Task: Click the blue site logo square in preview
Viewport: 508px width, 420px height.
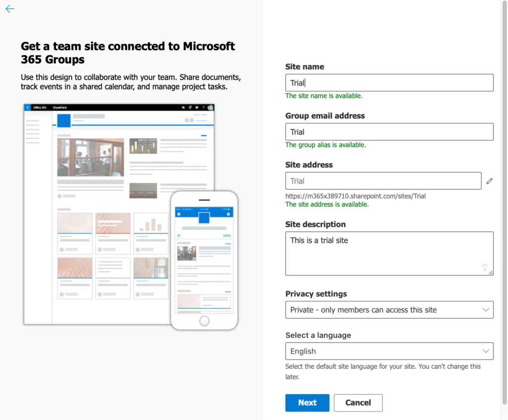Action: coord(64,121)
